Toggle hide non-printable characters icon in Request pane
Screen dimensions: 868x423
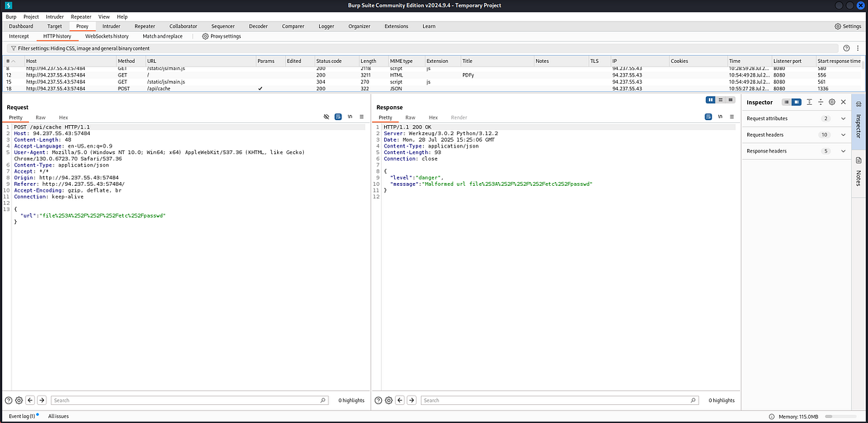coord(326,116)
